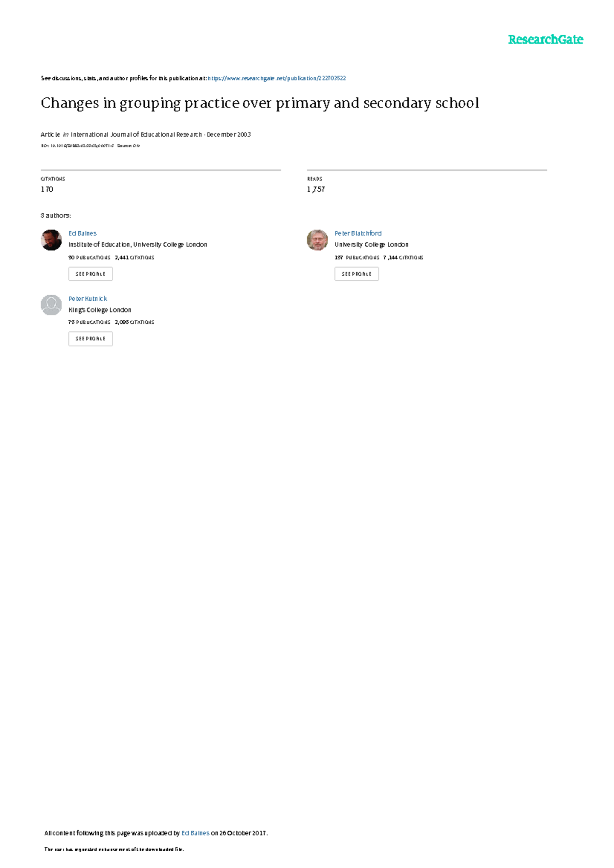Click Ed Baines profile photo
The height and width of the screenshot is (868, 614).
pyautogui.click(x=51, y=240)
